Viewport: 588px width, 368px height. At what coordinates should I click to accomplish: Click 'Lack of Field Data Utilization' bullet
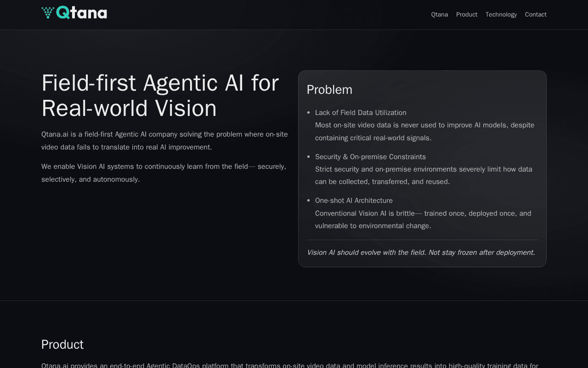(361, 113)
